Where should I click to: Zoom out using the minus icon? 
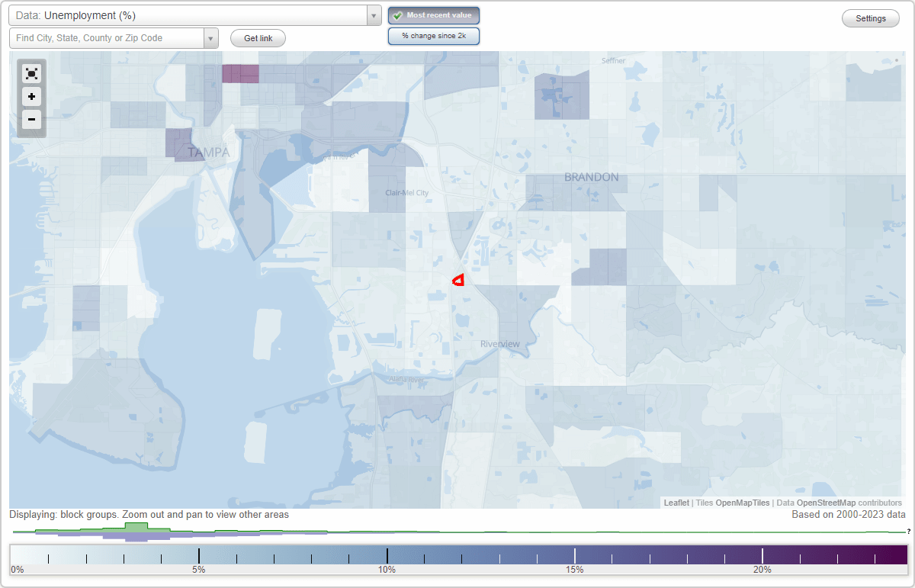31,120
